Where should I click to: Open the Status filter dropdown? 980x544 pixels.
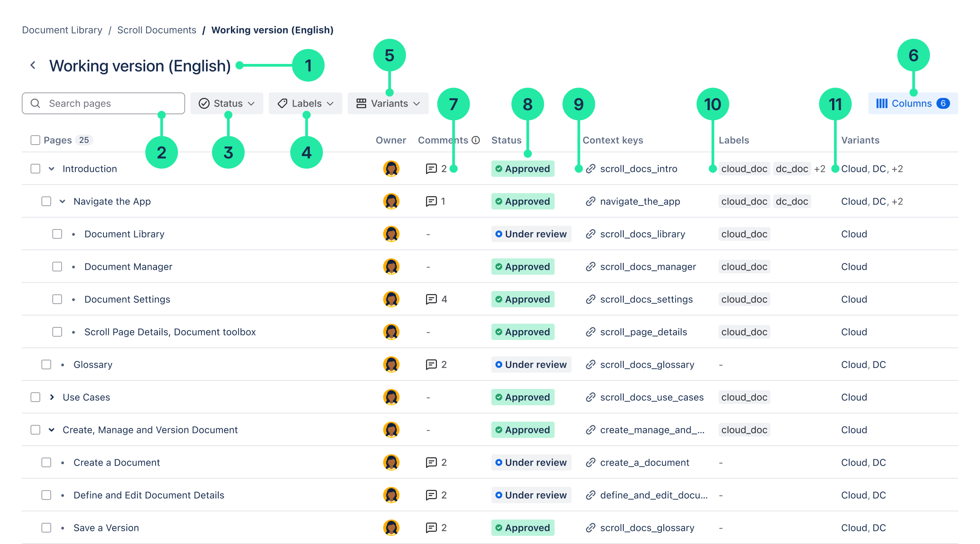227,103
